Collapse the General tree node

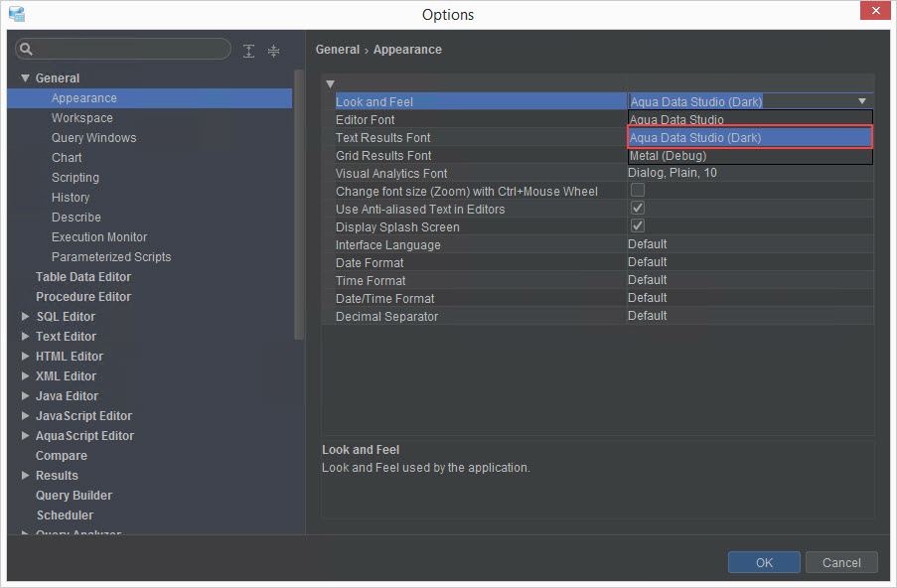(x=26, y=78)
